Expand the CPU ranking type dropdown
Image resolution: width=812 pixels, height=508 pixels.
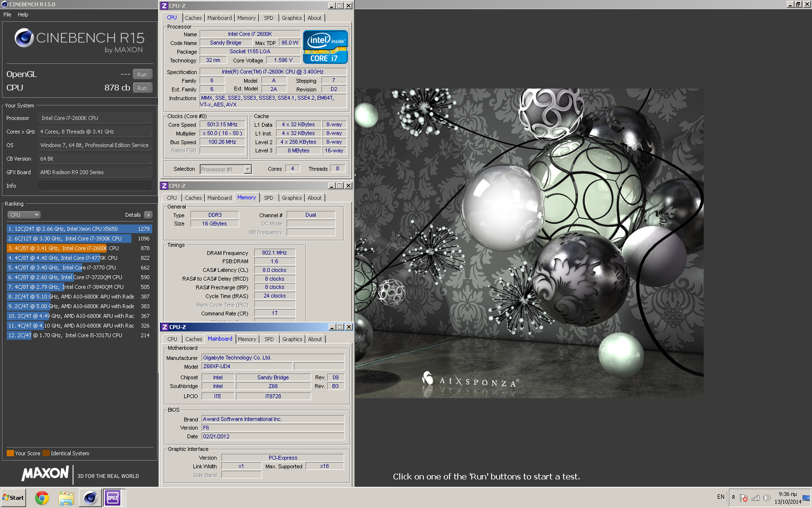24,215
